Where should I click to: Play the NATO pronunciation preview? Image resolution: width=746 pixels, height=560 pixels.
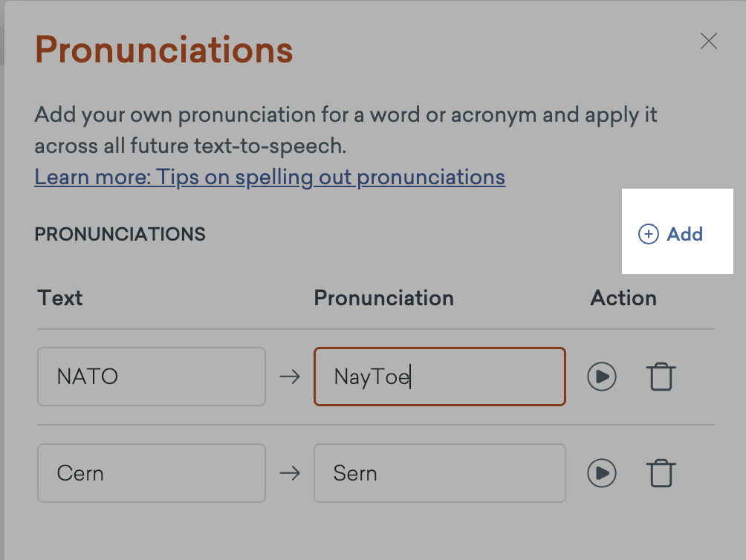602,377
